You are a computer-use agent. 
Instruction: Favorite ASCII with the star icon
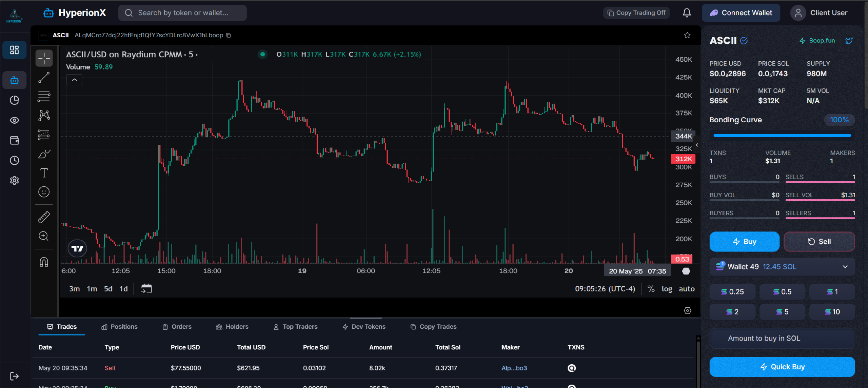(687, 35)
